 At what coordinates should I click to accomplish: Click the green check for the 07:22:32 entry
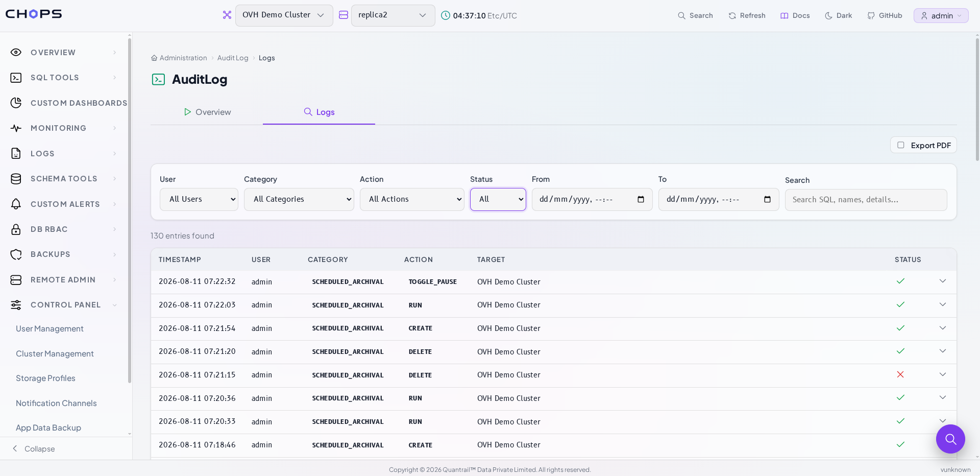900,281
